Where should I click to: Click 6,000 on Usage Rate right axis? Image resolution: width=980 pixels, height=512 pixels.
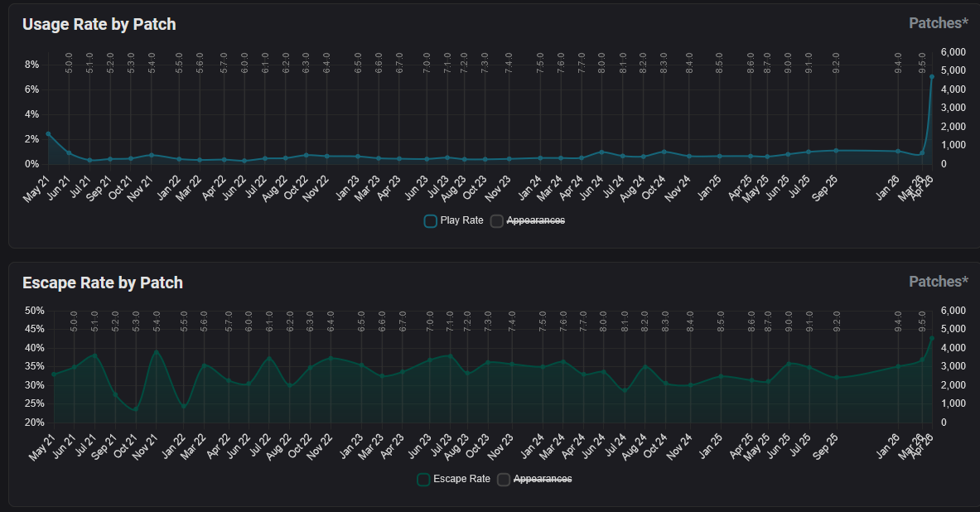pos(953,52)
